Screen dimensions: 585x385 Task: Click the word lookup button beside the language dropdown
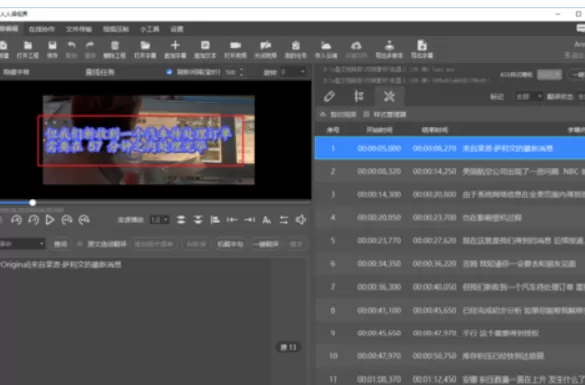pos(60,244)
